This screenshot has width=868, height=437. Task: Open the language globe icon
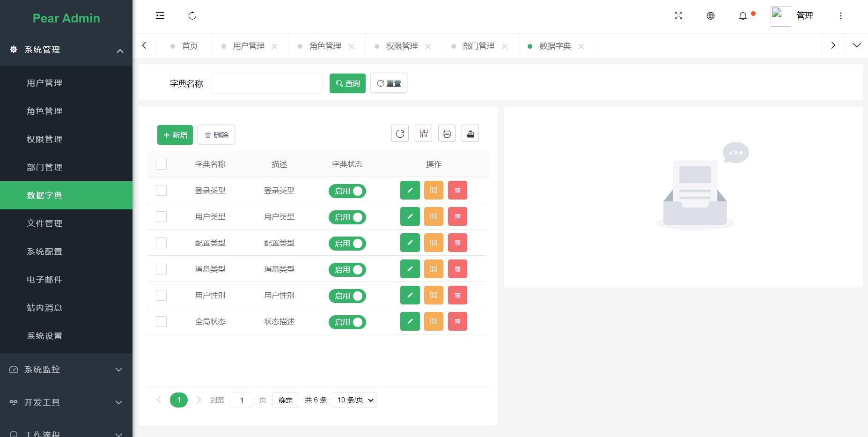[x=711, y=16]
